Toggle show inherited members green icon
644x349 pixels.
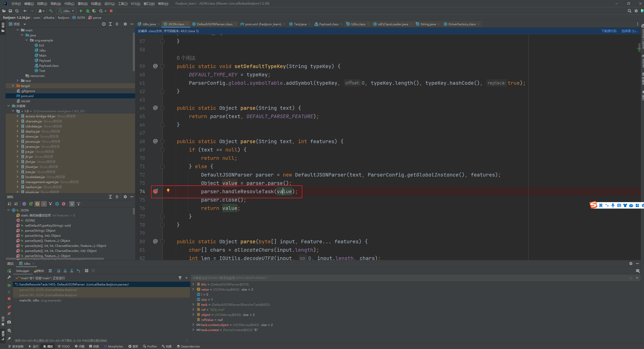(31, 204)
